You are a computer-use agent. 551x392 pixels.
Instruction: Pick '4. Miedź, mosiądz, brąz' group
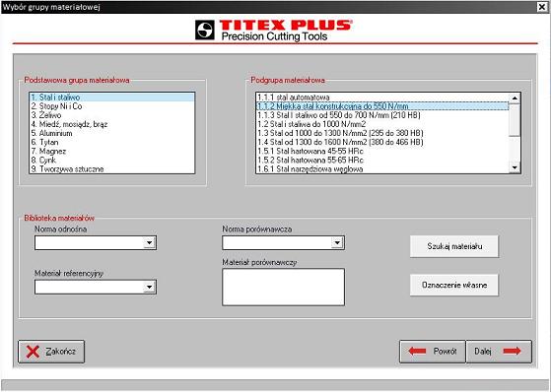(x=112, y=124)
